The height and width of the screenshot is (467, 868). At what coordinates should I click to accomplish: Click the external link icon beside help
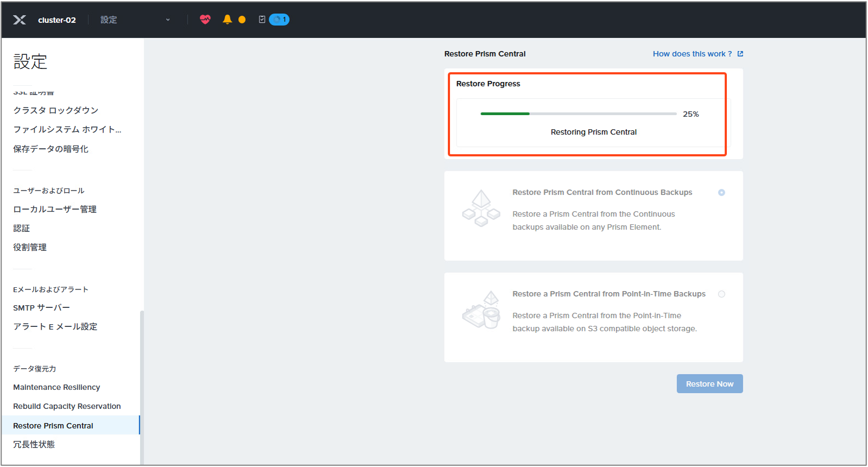[740, 54]
